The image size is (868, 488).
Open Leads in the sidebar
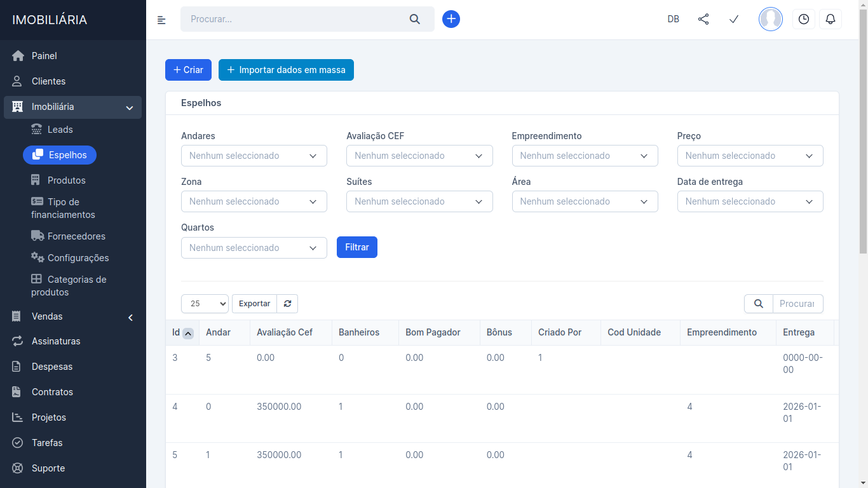60,130
